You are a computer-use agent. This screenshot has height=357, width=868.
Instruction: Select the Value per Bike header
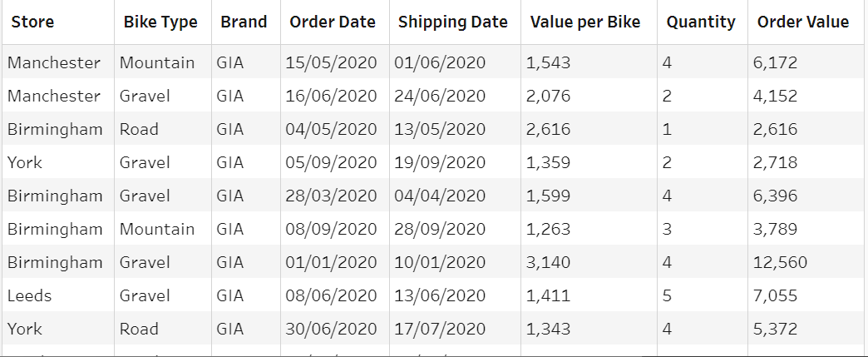tap(585, 22)
